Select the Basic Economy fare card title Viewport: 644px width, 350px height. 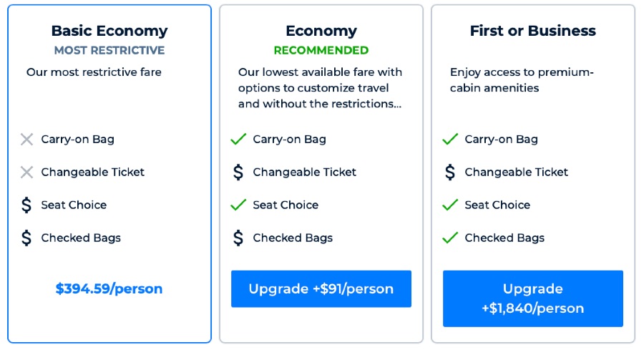pyautogui.click(x=109, y=31)
